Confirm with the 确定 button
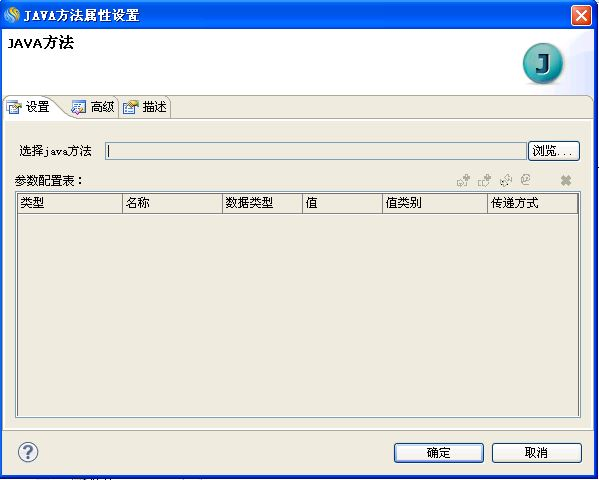 point(439,453)
